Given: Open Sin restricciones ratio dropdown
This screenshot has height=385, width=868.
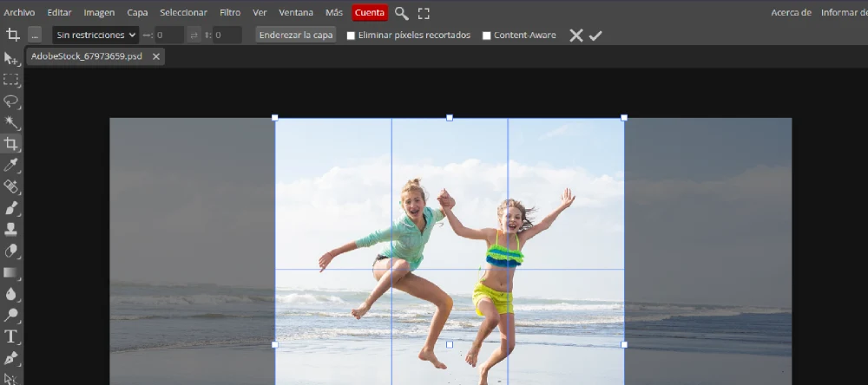Looking at the screenshot, I should [95, 35].
